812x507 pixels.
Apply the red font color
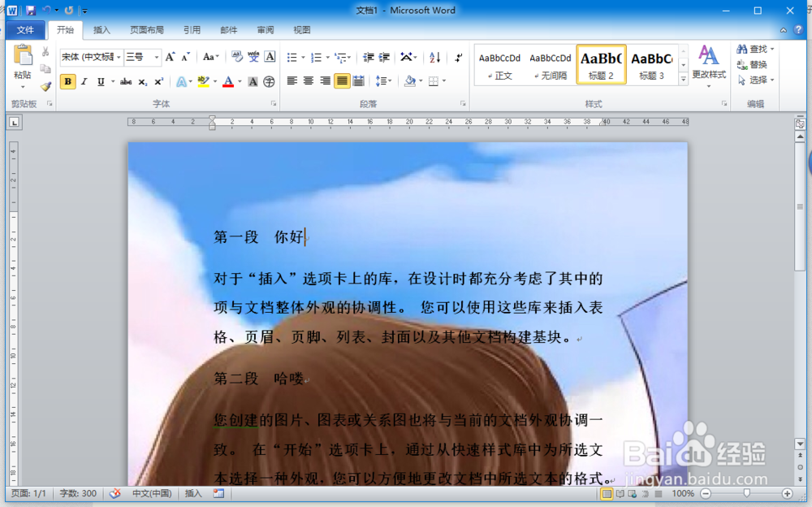(x=228, y=82)
